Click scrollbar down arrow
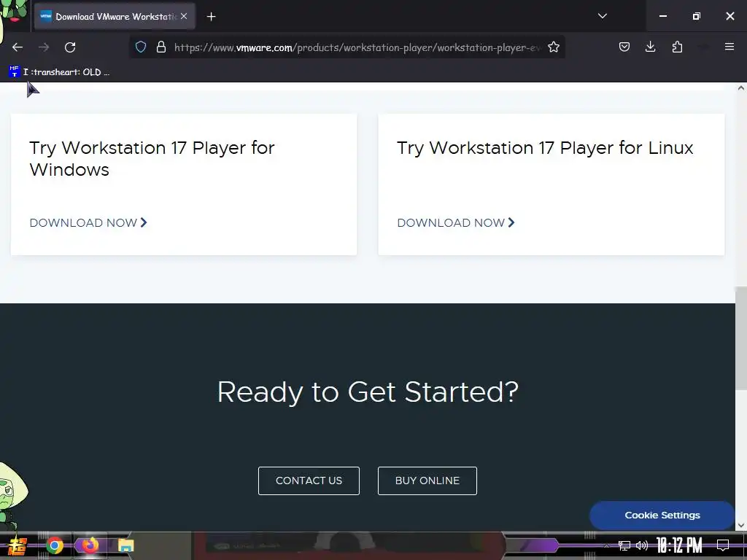 click(x=741, y=525)
